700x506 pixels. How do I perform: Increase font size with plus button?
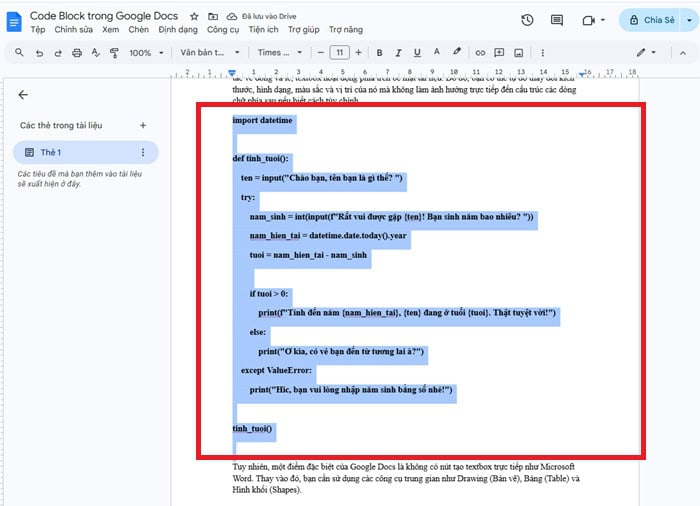(358, 53)
